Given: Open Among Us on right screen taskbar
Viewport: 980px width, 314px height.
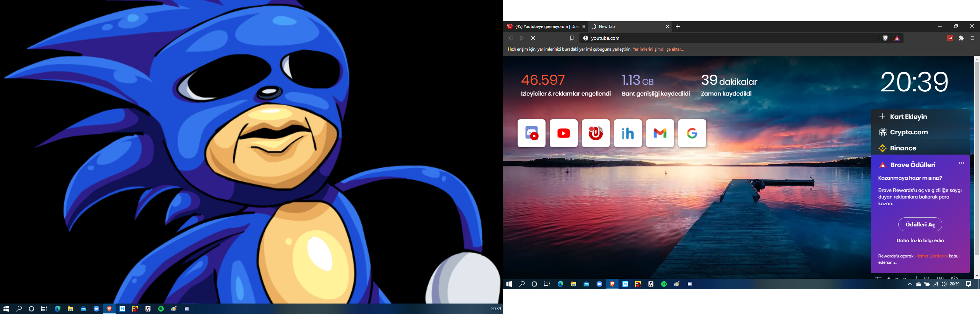Looking at the screenshot, I should [638, 284].
